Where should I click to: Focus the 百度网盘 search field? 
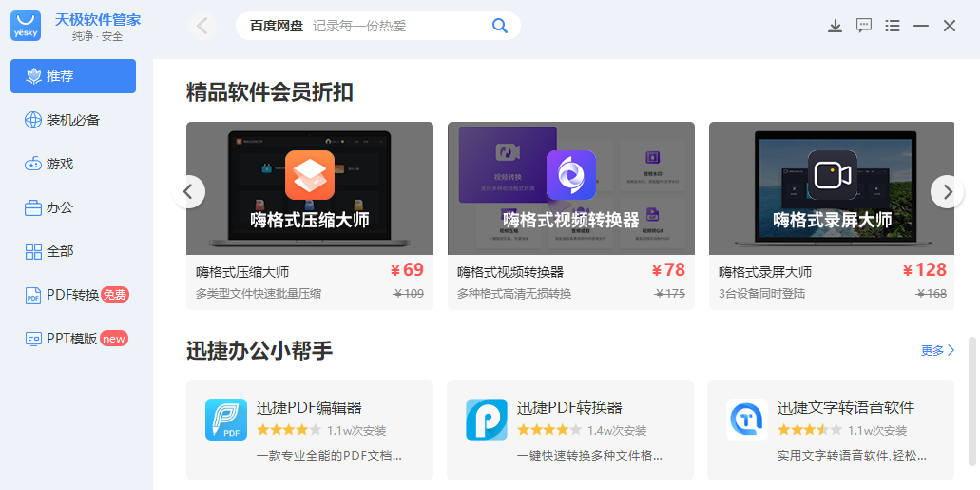click(377, 26)
